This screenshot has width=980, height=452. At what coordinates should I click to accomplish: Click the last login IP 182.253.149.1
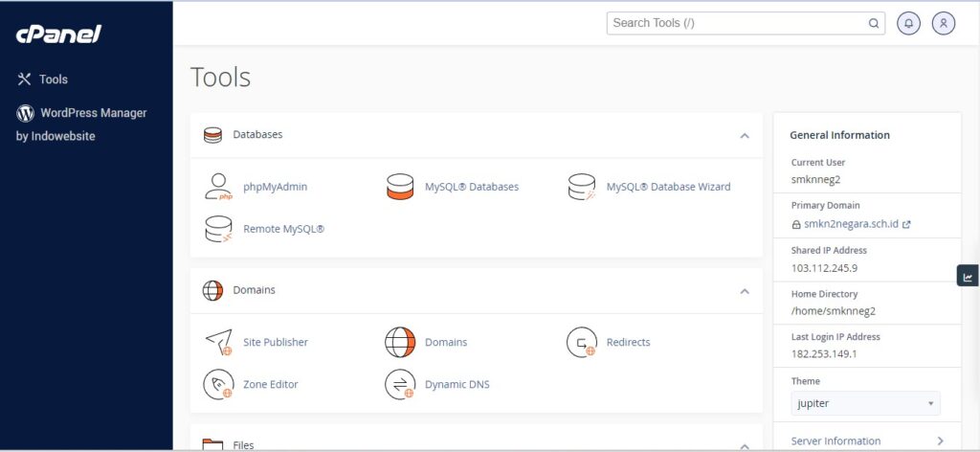click(x=824, y=354)
